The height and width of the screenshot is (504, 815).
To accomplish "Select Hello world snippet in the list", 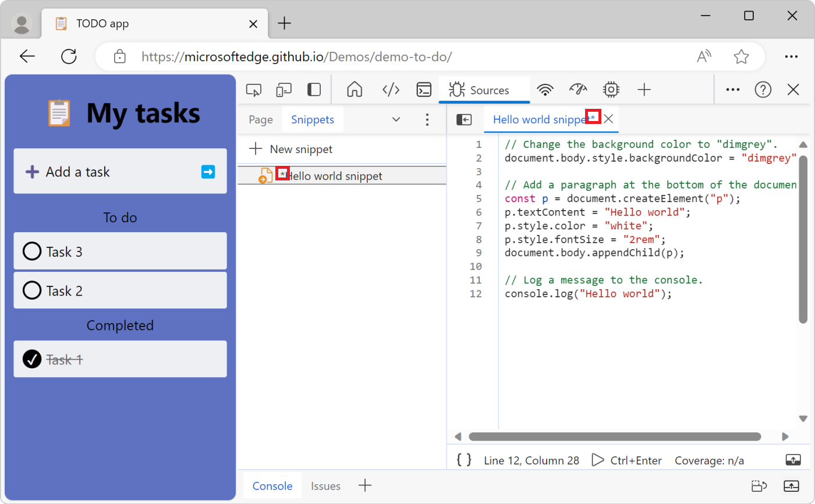I will (335, 175).
